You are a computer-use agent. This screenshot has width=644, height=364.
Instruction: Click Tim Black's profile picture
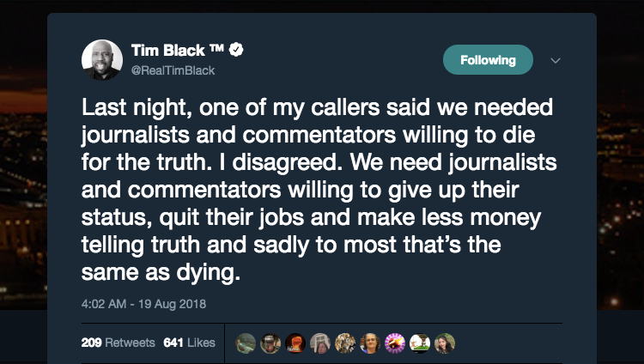(x=101, y=60)
